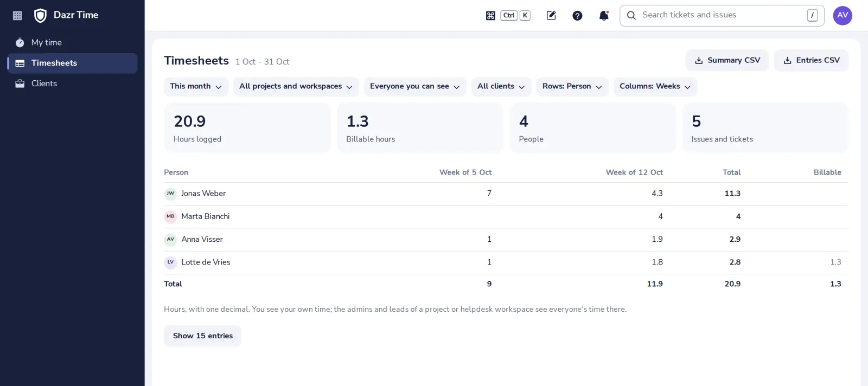Open the help question mark icon
Image resolution: width=868 pixels, height=386 pixels.
click(577, 16)
